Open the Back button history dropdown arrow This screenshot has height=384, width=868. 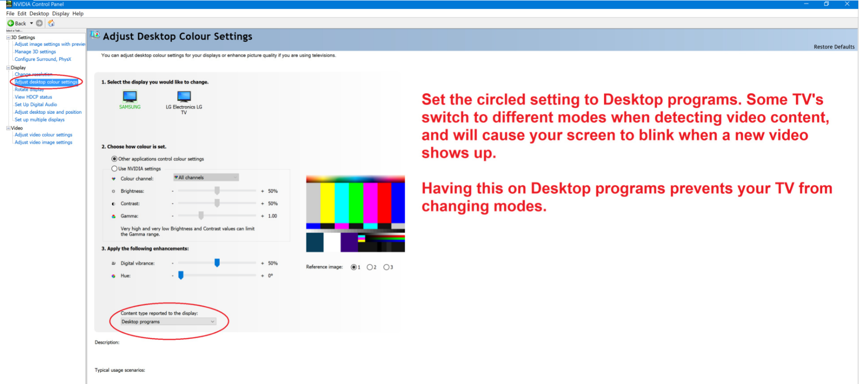(x=31, y=23)
